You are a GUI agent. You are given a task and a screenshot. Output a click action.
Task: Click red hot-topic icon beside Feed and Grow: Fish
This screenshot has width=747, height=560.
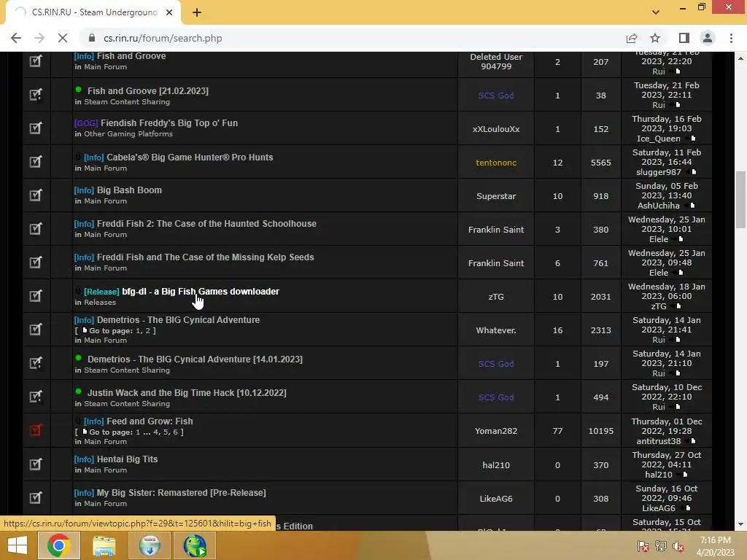pos(36,430)
